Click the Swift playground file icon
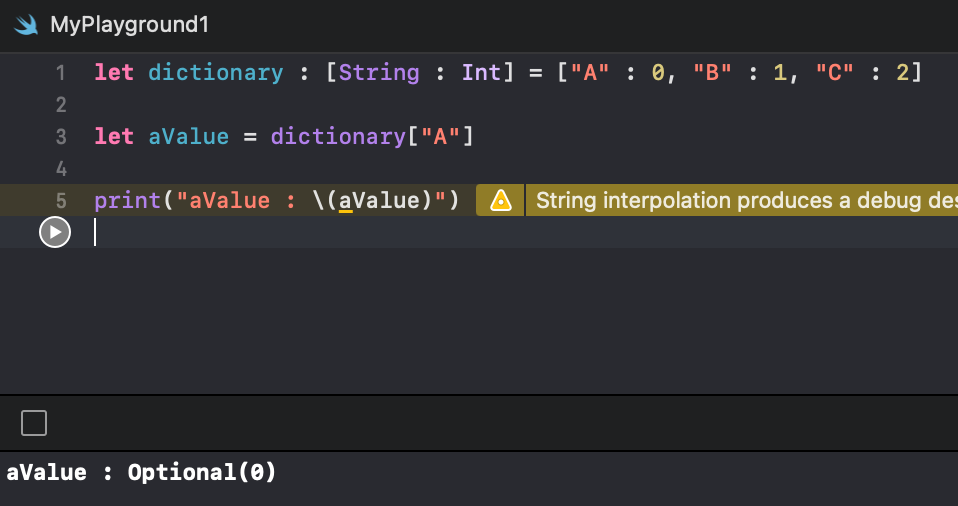 (26, 25)
